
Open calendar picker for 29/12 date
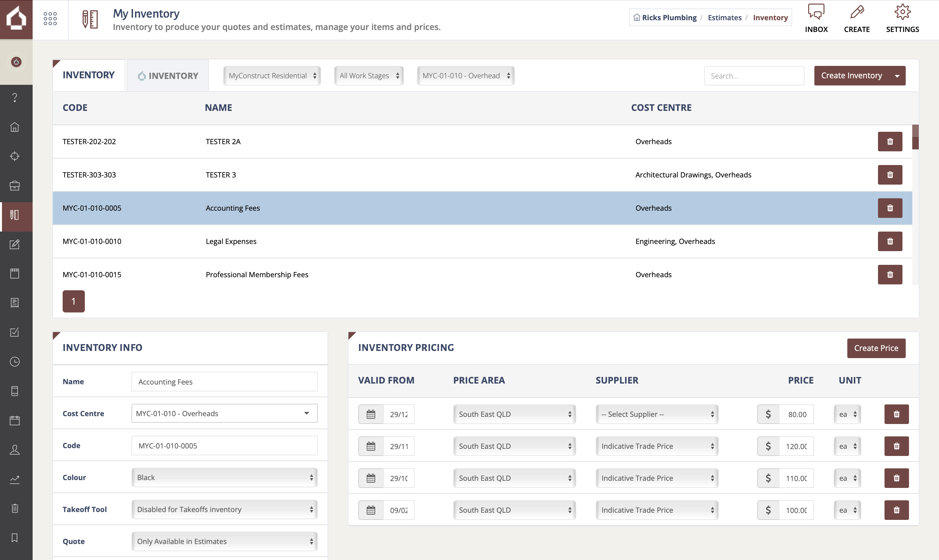coord(371,414)
